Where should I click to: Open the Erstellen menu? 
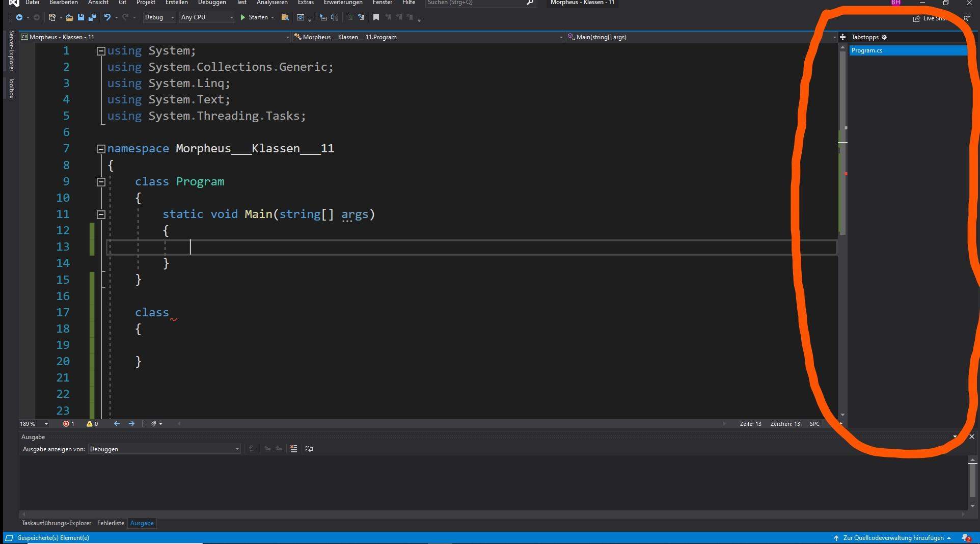pyautogui.click(x=177, y=3)
